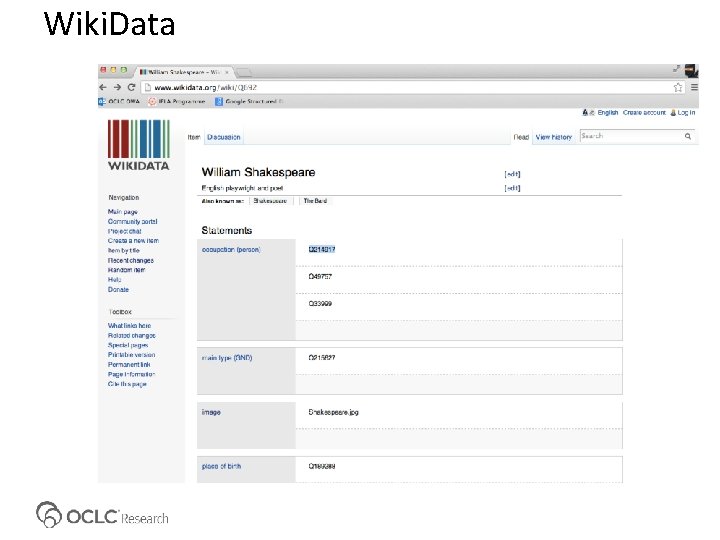Open a Random item
The image size is (720, 540).
(x=126, y=270)
